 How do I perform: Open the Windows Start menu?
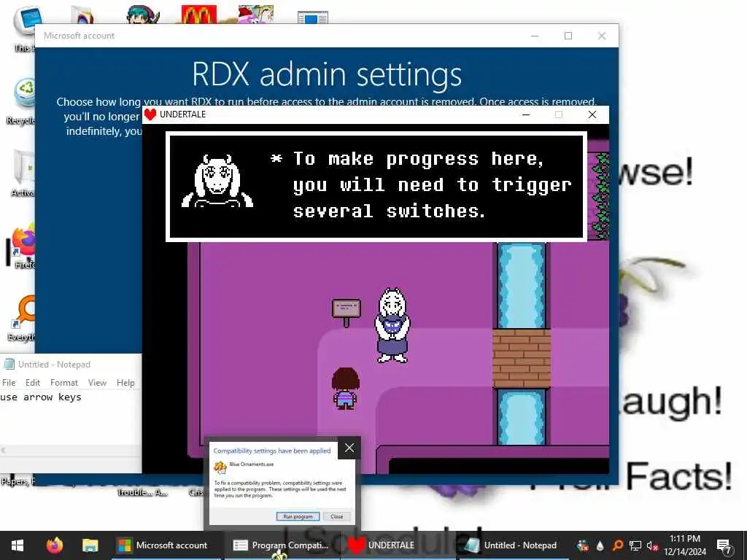point(18,545)
